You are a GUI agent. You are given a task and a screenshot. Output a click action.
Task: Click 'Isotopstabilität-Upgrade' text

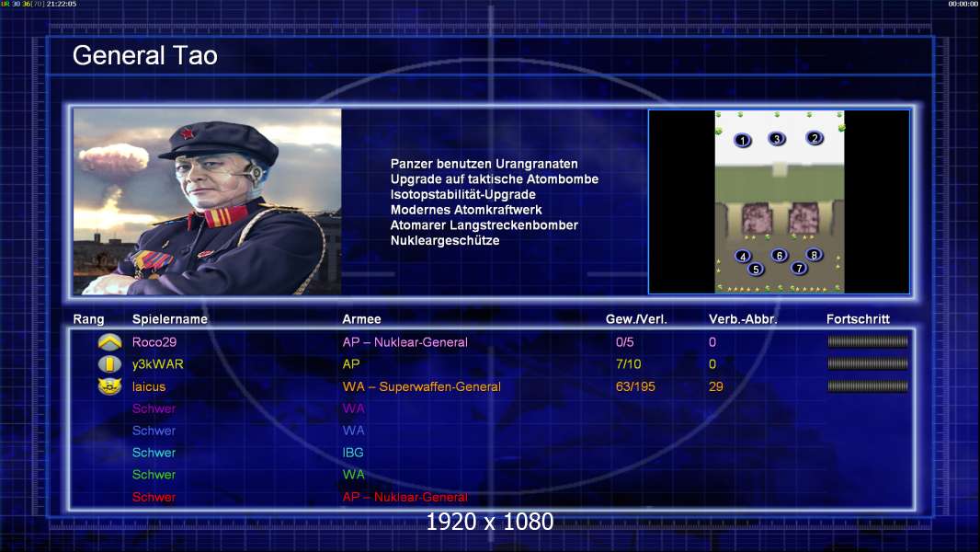coord(462,194)
